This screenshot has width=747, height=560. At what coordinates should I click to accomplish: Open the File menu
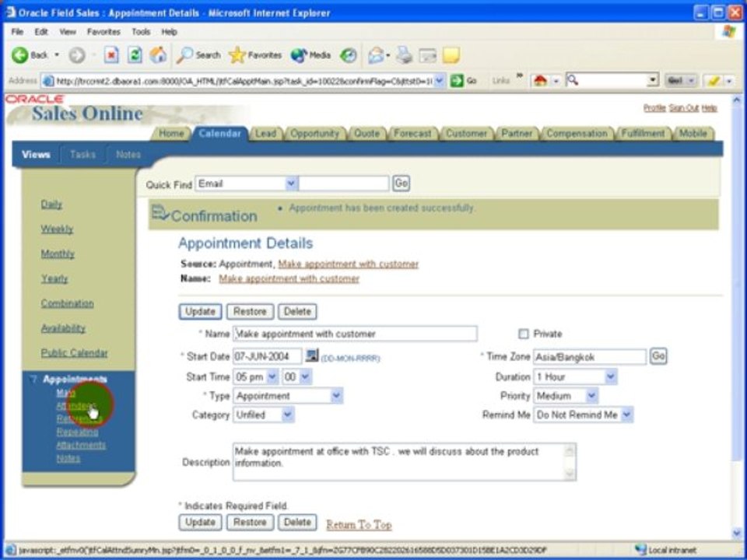tap(17, 32)
